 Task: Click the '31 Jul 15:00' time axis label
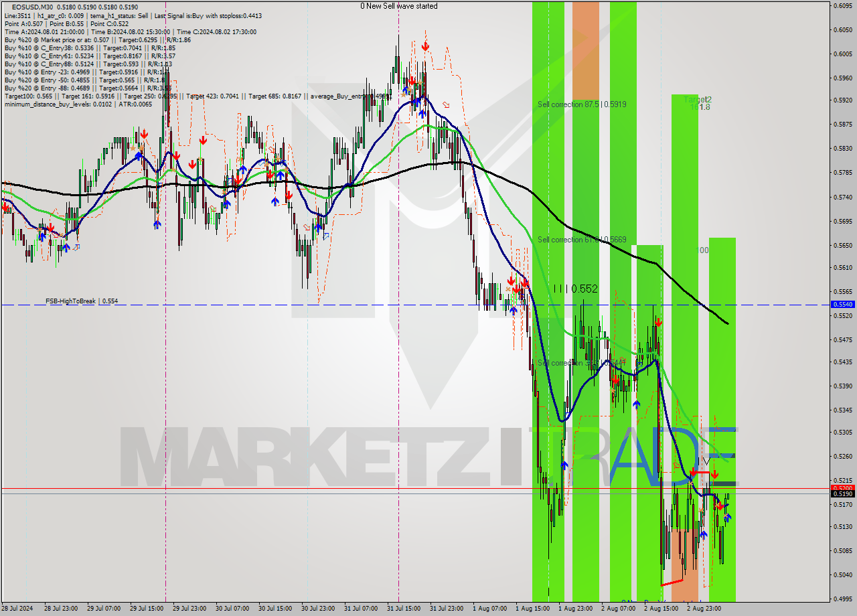click(404, 609)
